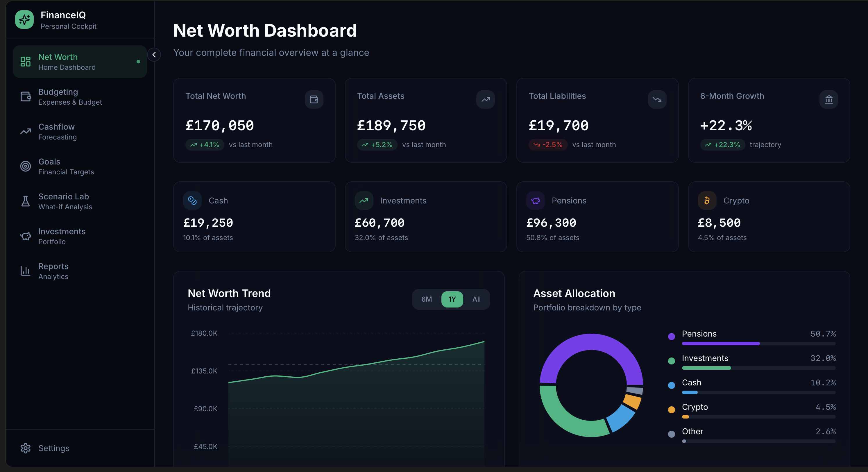The height and width of the screenshot is (472, 868).
Task: Collapse the sidebar with the chevron button
Action: click(154, 55)
